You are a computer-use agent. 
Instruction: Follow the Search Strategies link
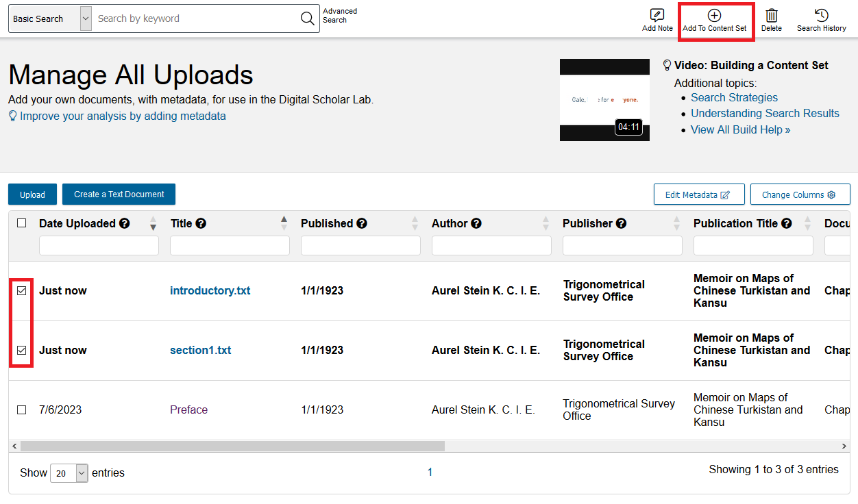pyautogui.click(x=734, y=97)
